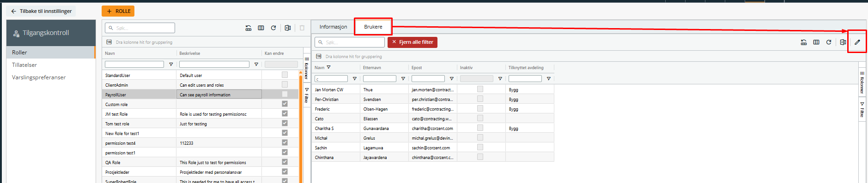Refresh the users grid
Viewport: 868px width, 183px height.
[829, 42]
